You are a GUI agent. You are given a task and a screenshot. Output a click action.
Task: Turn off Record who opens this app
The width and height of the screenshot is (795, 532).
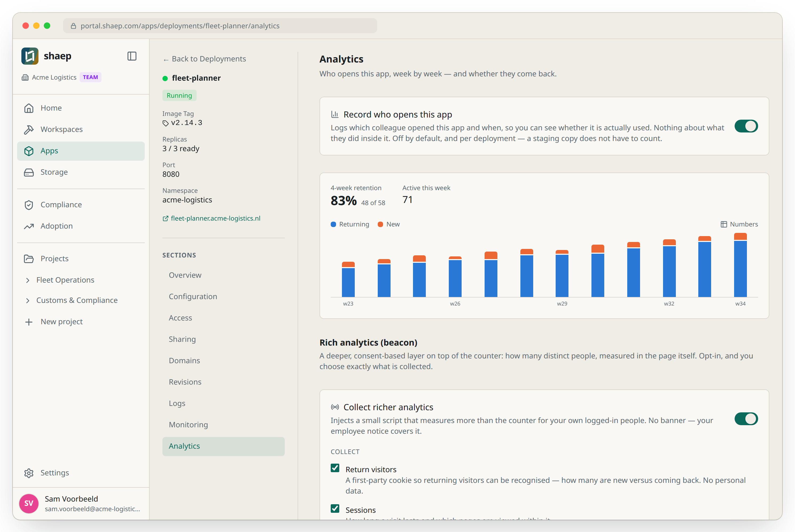tap(746, 126)
